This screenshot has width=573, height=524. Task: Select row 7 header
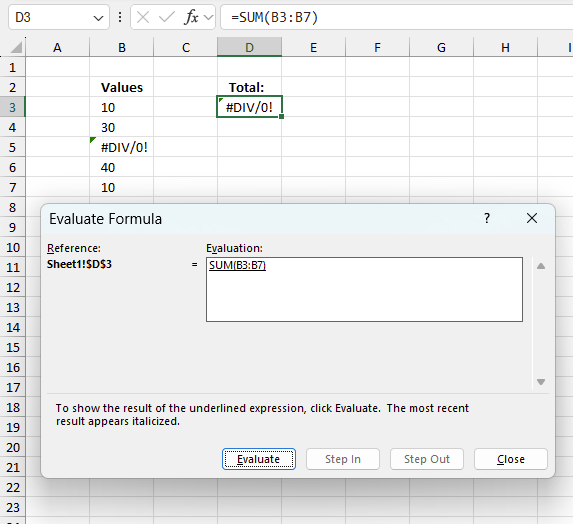pyautogui.click(x=12, y=187)
